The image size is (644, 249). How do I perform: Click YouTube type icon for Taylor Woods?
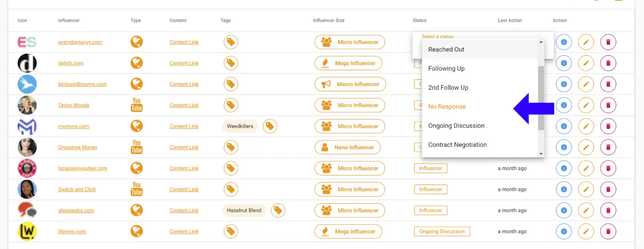[136, 105]
